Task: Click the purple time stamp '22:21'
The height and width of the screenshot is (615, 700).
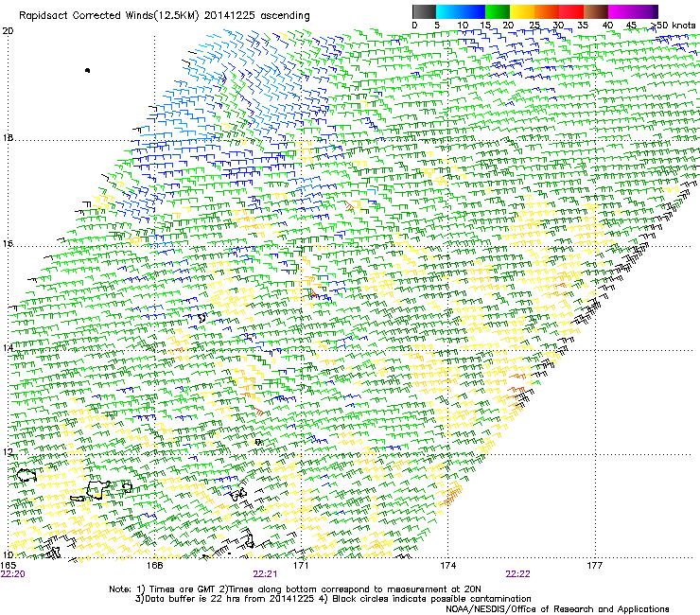Action: point(265,574)
